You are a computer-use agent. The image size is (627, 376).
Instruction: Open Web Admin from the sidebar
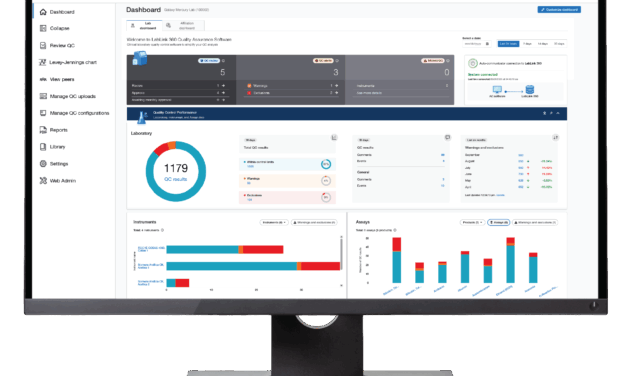click(58, 181)
